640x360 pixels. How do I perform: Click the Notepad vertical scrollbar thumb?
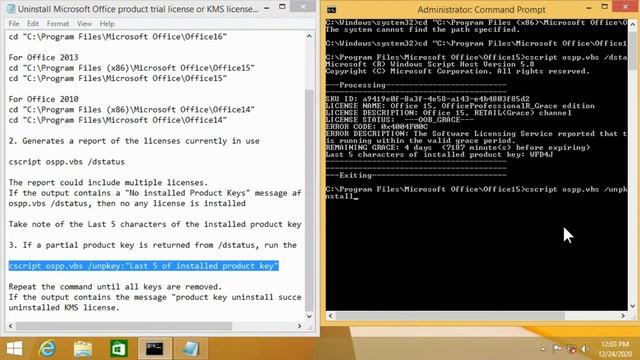click(309, 200)
